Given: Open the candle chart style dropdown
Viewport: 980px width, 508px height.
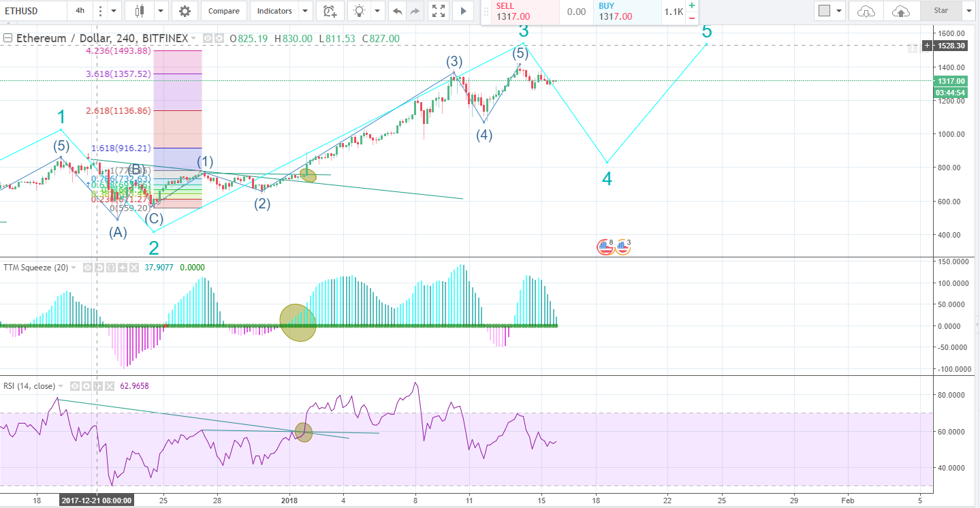Looking at the screenshot, I should pyautogui.click(x=160, y=11).
